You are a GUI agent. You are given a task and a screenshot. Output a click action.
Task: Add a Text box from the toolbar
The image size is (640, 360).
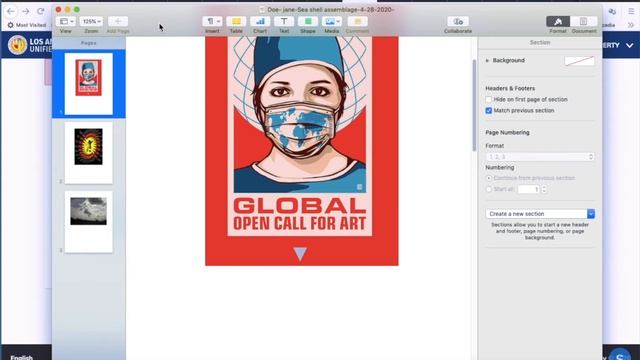284,22
